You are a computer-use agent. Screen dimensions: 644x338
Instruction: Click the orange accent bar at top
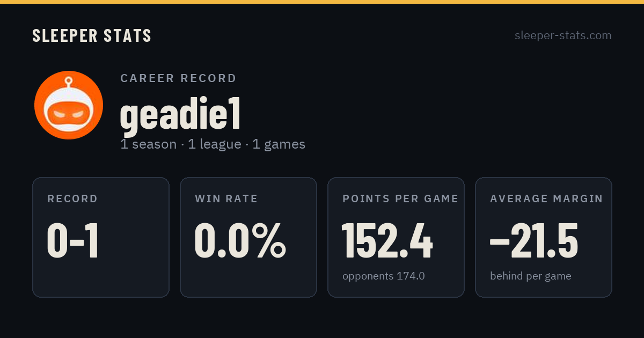[322, 2]
